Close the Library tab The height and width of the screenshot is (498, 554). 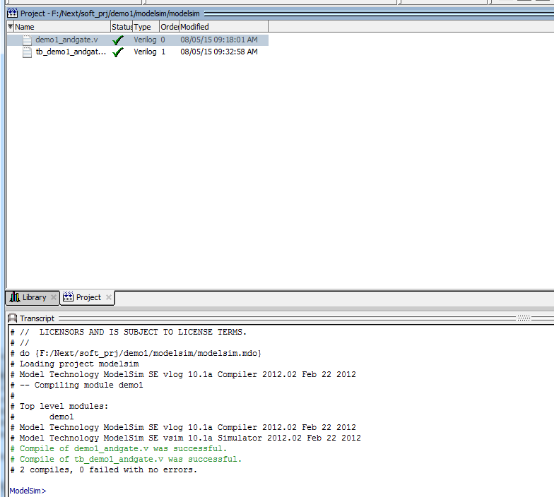coord(53,297)
